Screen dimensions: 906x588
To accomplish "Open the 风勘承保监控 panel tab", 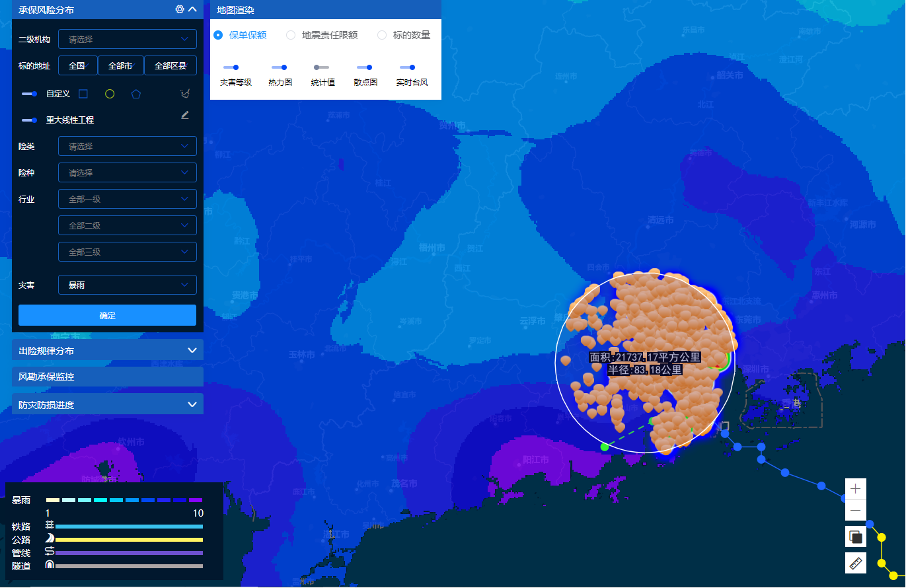I will click(108, 377).
